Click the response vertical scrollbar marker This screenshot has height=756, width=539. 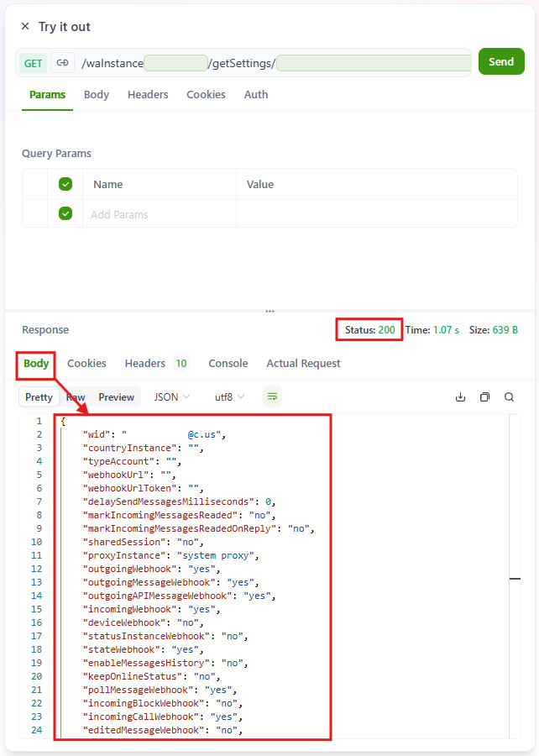(x=515, y=579)
